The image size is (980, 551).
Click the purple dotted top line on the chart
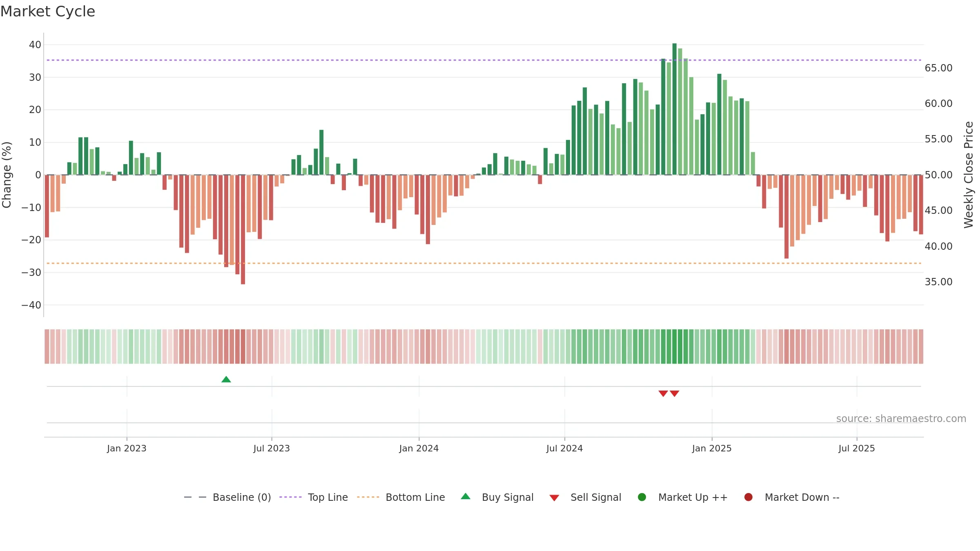pyautogui.click(x=484, y=60)
